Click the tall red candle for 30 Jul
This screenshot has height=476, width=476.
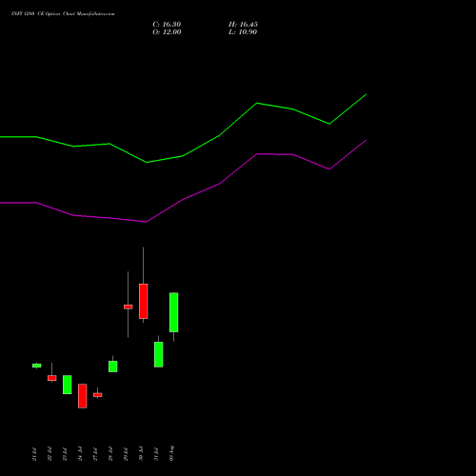tap(144, 301)
